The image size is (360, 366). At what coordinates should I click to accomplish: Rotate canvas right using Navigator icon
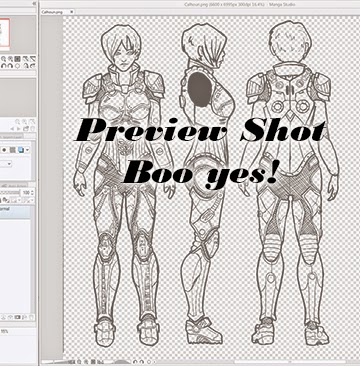coord(10,66)
